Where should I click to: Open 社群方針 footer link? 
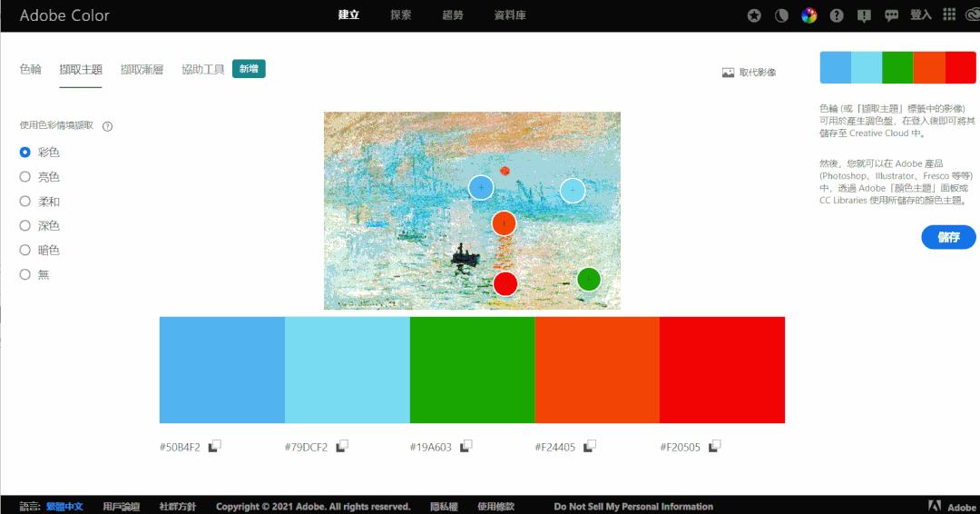[178, 507]
